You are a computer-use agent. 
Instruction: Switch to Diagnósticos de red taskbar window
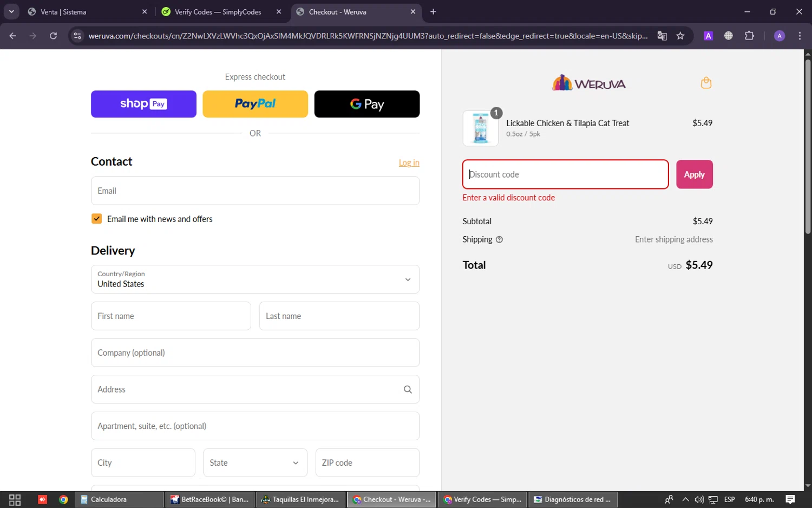[x=573, y=499]
